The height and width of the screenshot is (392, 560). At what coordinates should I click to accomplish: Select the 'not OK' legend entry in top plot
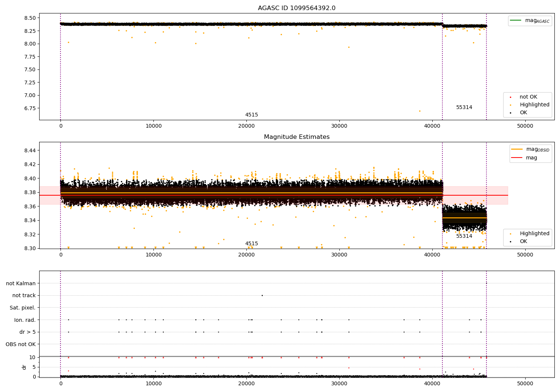coord(528,97)
